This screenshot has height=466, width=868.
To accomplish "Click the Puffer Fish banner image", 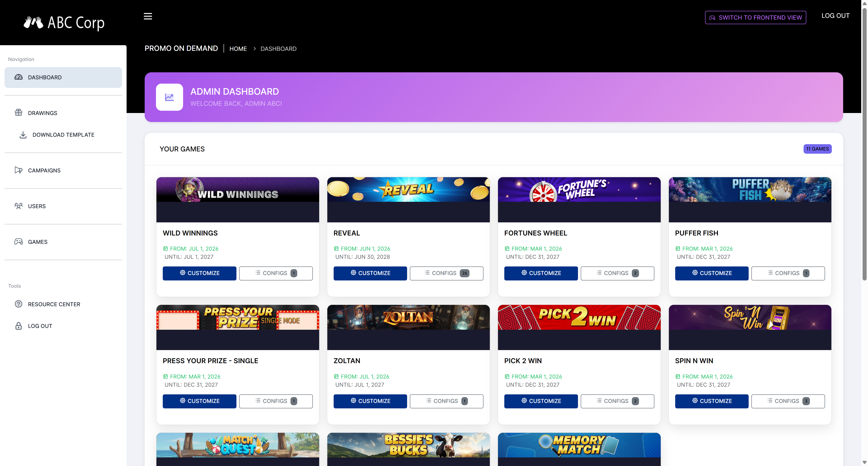I will [750, 190].
